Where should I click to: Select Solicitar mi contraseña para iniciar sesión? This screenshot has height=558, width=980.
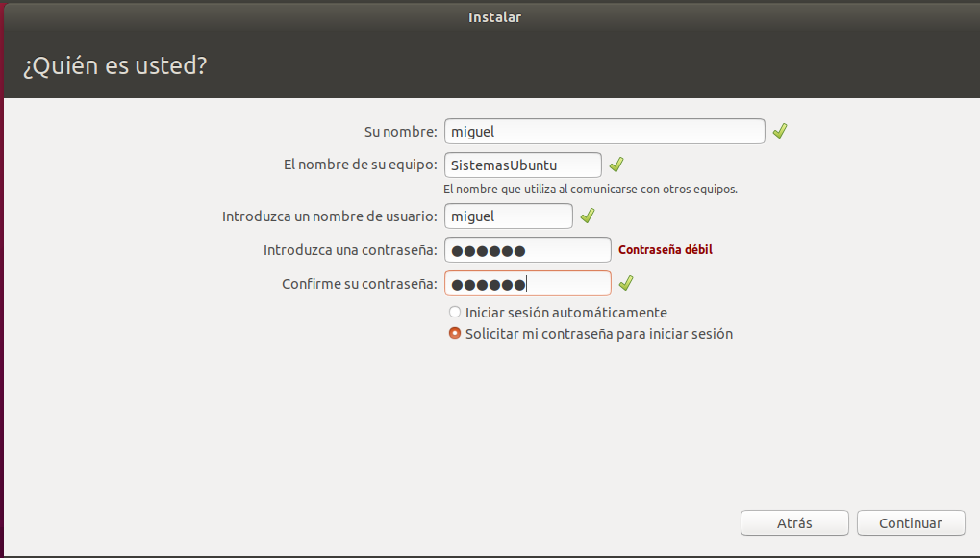(x=455, y=334)
